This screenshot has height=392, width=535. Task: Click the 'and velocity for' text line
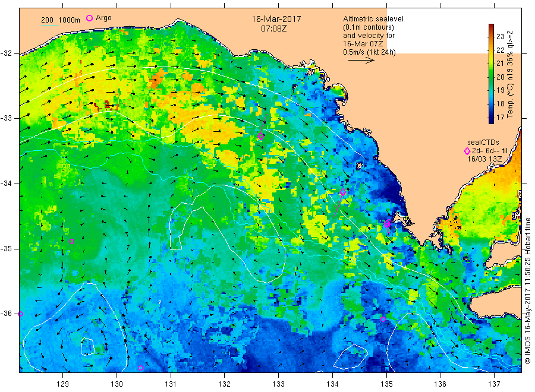coord(369,36)
